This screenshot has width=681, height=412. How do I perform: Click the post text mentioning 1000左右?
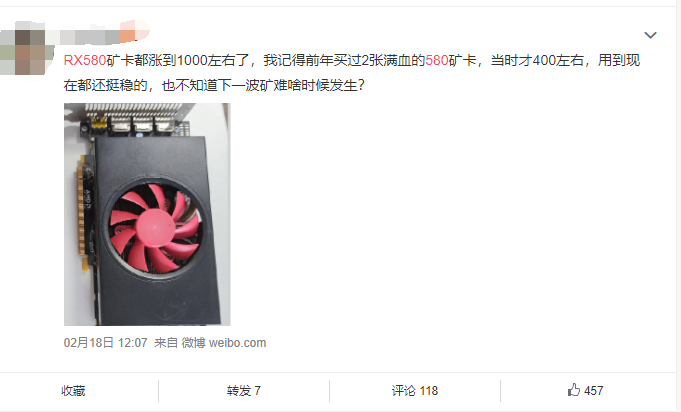pos(207,60)
